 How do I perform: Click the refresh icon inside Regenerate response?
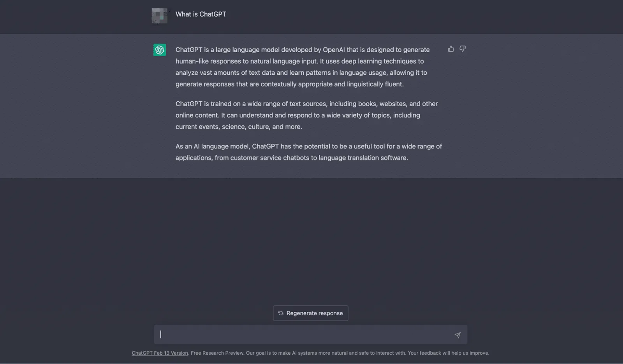281,313
